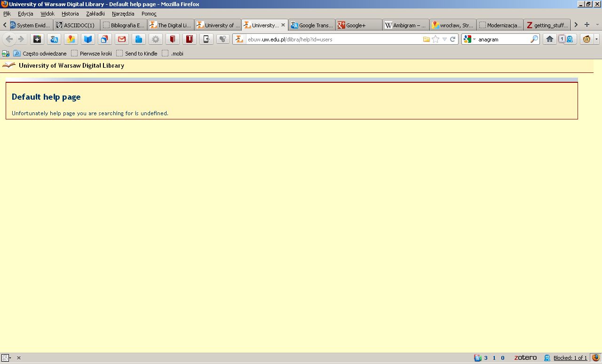This screenshot has height=364, width=602.
Task: Click the gray circles toolbar icon
Action: pyautogui.click(x=223, y=39)
